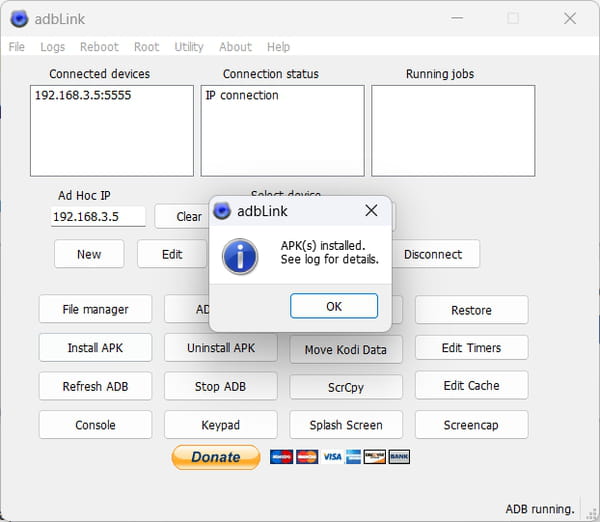Image resolution: width=600 pixels, height=522 pixels.
Task: Click the Screencap button
Action: pyautogui.click(x=471, y=425)
